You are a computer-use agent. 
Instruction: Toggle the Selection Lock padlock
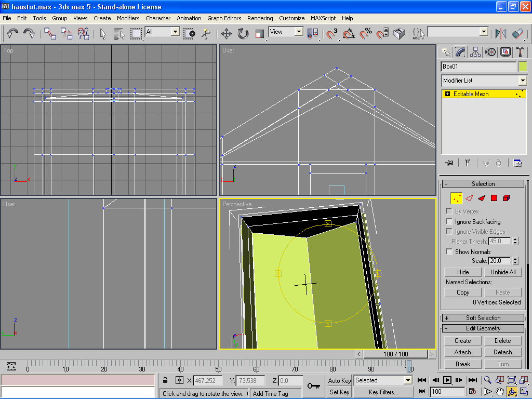click(165, 380)
